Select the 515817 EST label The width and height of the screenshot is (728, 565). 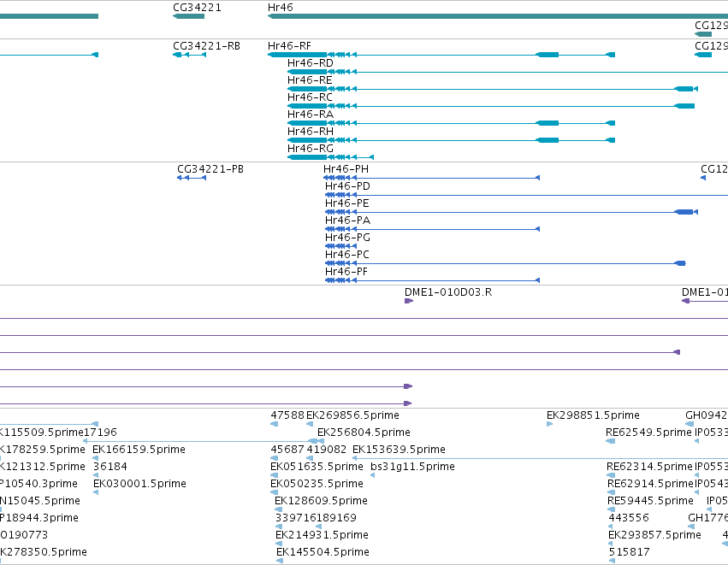tap(629, 552)
